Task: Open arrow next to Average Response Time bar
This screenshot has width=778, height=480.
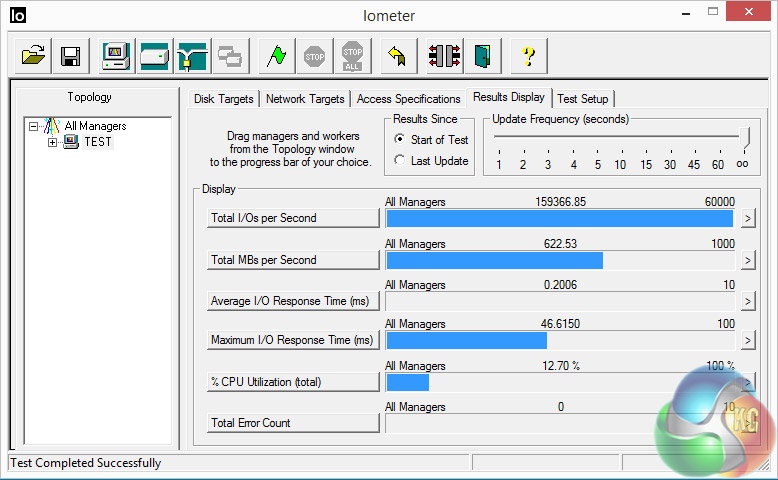Action: click(x=748, y=301)
